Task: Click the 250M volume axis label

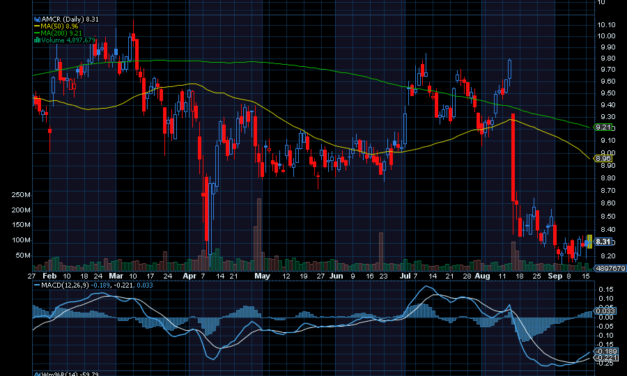Action: pyautogui.click(x=21, y=195)
